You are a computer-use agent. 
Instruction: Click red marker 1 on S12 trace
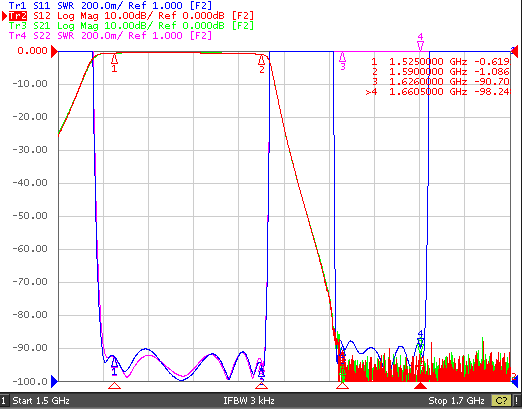click(x=114, y=59)
